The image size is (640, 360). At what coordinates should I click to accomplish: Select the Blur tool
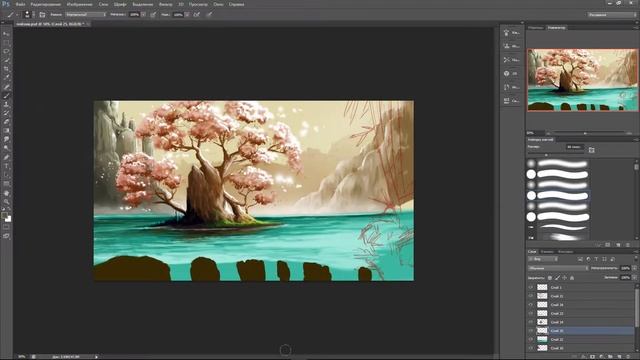click(x=6, y=140)
